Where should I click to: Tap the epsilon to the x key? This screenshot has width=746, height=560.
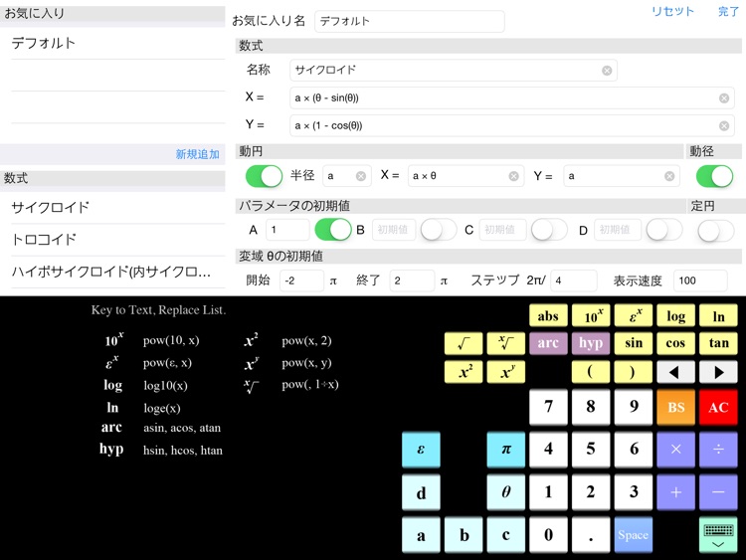click(634, 316)
